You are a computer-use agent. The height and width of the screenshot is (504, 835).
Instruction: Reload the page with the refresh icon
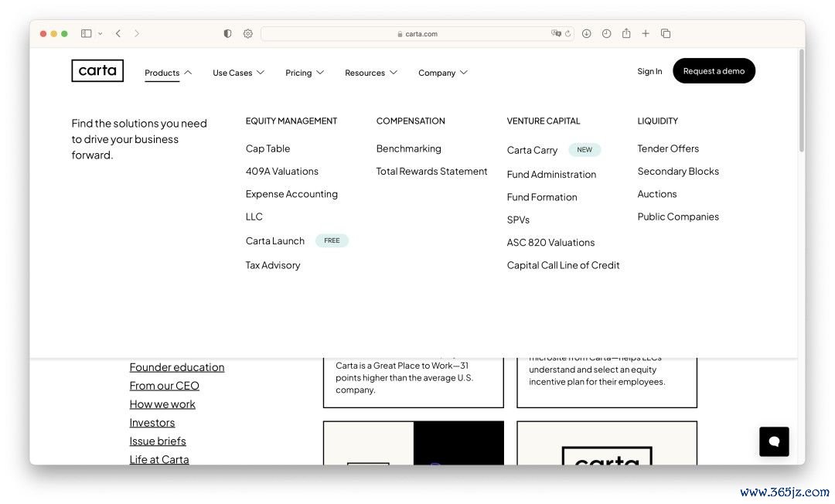point(567,33)
